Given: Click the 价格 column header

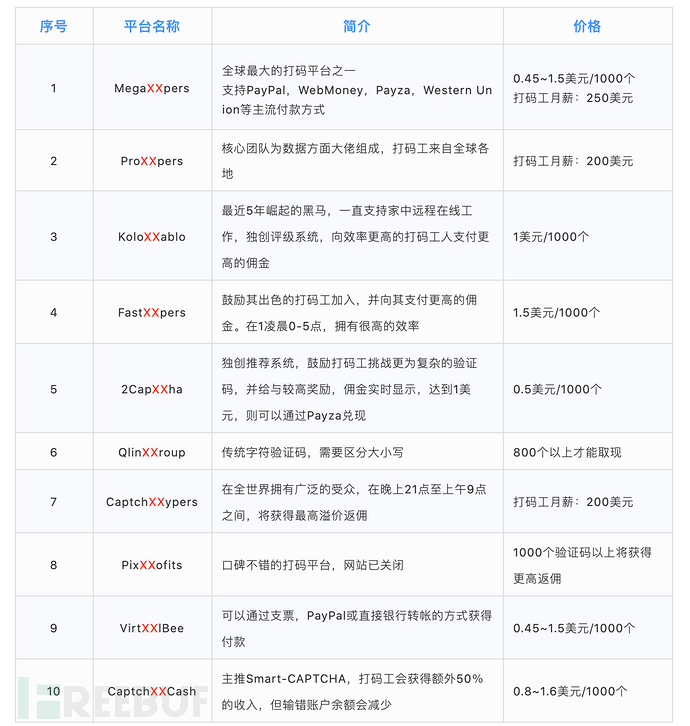Looking at the screenshot, I should click(587, 26).
